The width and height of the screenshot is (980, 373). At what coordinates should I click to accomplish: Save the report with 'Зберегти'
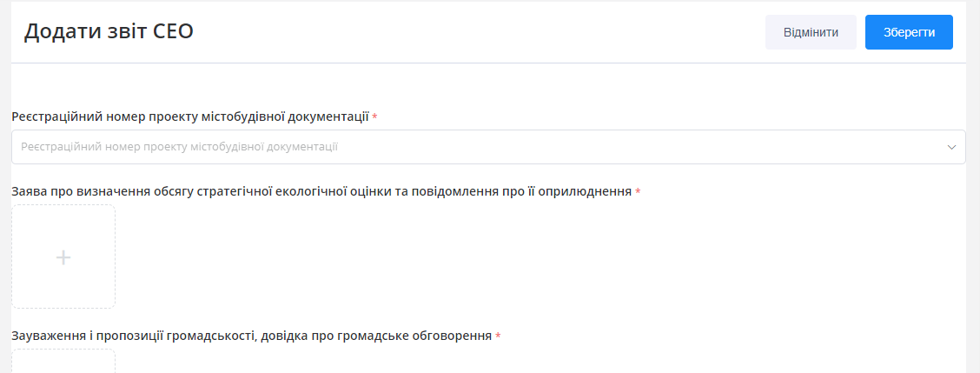click(x=909, y=32)
